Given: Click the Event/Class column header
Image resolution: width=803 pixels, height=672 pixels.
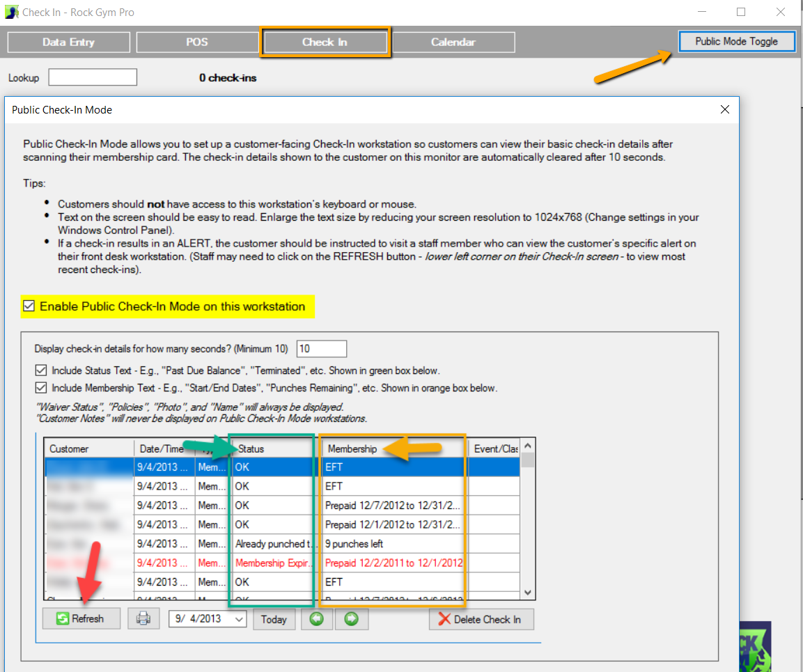Looking at the screenshot, I should [x=494, y=448].
